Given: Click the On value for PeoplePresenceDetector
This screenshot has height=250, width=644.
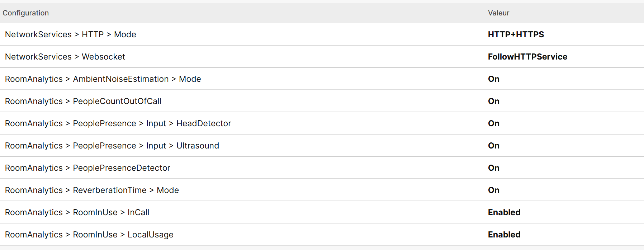Looking at the screenshot, I should tap(493, 168).
